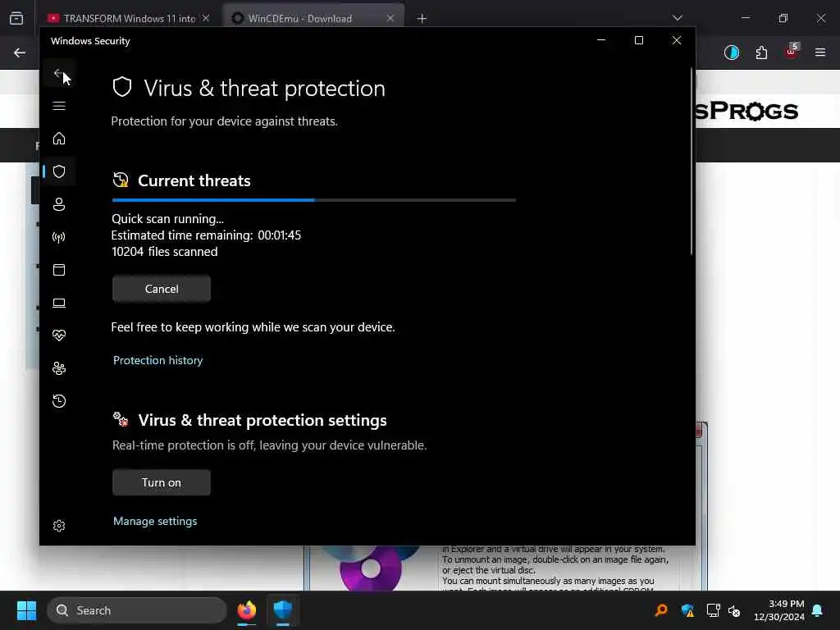Click the '10204 files scanned' text
The width and height of the screenshot is (840, 630).
pyautogui.click(x=164, y=252)
